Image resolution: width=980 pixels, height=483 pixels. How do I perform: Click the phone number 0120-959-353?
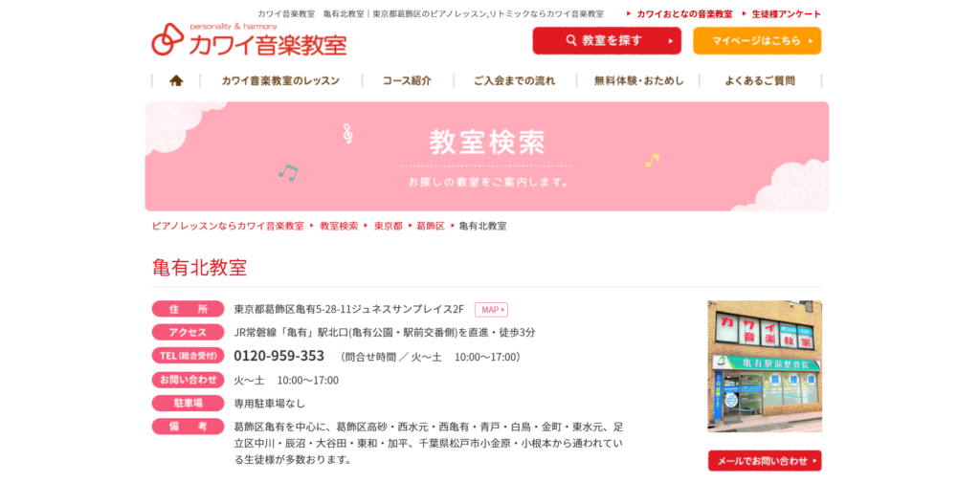click(x=278, y=356)
